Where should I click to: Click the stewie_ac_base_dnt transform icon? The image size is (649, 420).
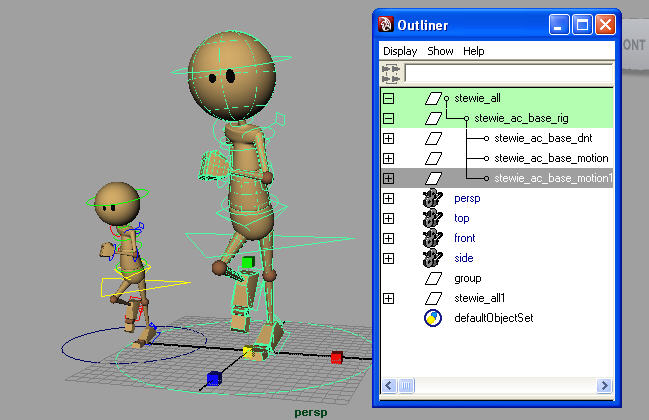click(433, 138)
